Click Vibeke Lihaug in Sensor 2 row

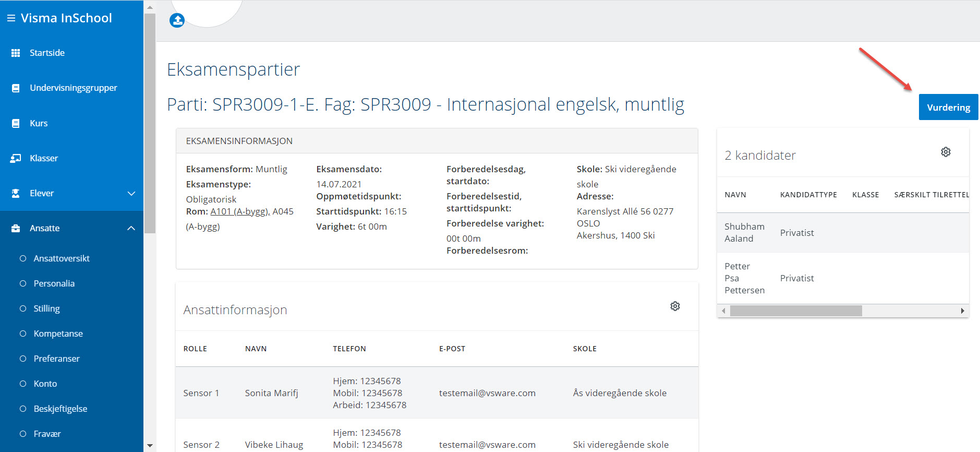coord(274,445)
